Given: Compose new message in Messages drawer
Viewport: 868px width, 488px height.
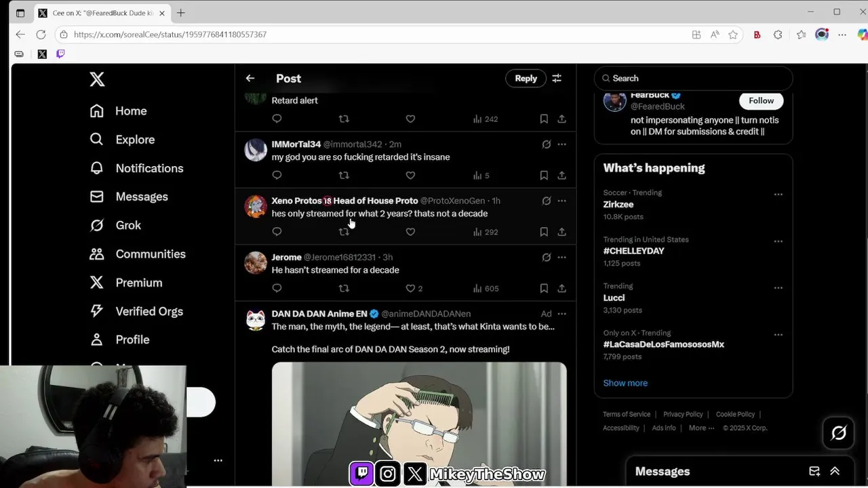Looking at the screenshot, I should tap(814, 472).
